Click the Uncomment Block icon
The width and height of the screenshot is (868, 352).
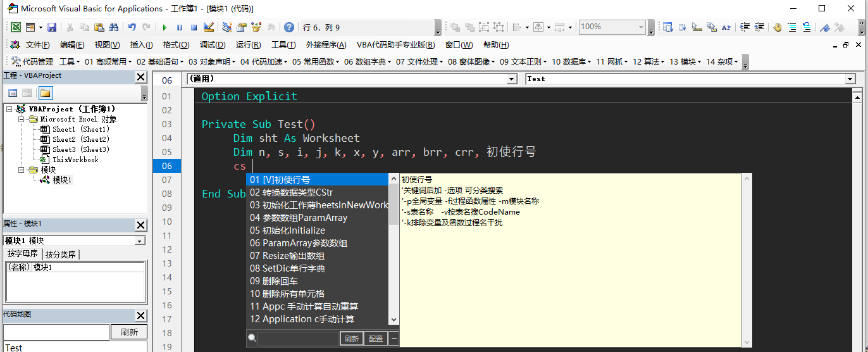point(807,27)
